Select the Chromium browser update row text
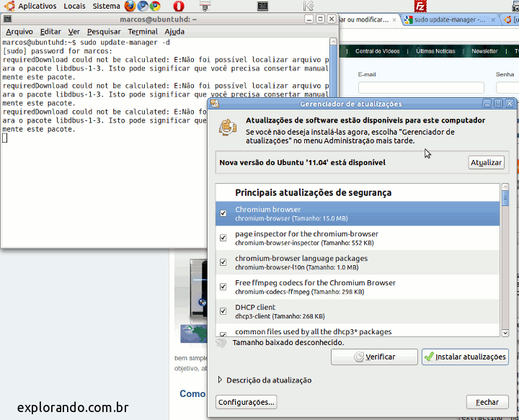This screenshot has height=420, width=519. click(291, 214)
